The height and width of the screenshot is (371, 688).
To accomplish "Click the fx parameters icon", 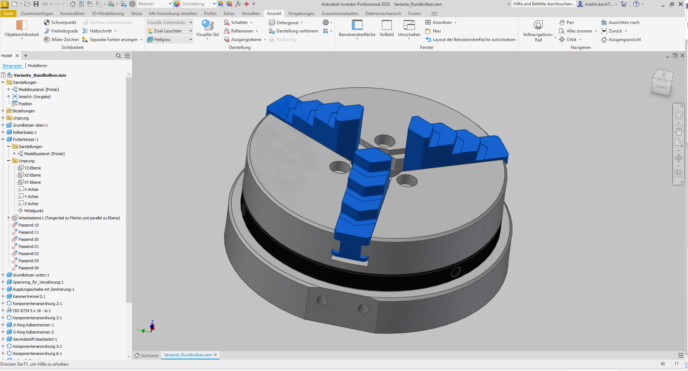I will pos(238,4).
